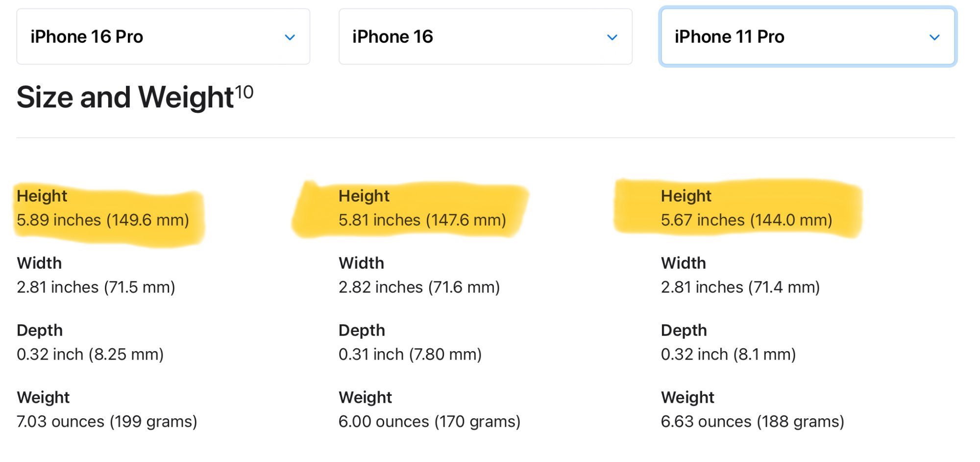
Task: Open footnote 10 next to Size and Weight
Action: click(x=244, y=92)
